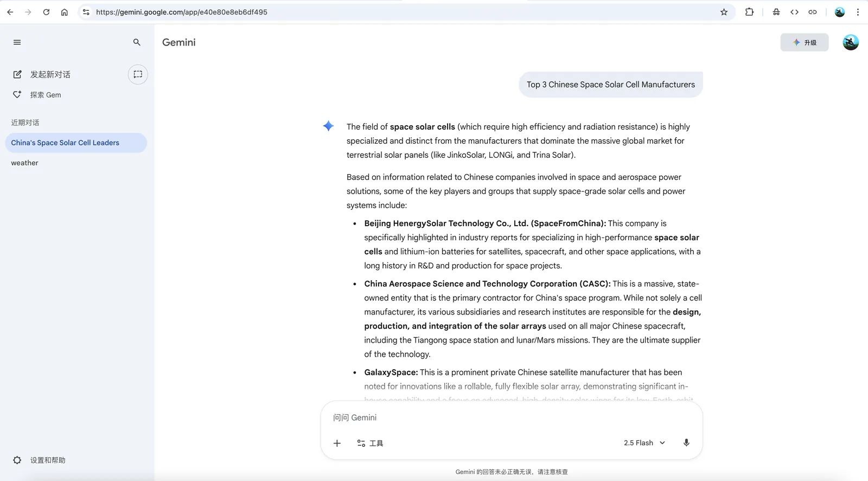Expand the 2.5 Flash model dropdown
Viewport: 868px width, 481px height.
tap(644, 443)
